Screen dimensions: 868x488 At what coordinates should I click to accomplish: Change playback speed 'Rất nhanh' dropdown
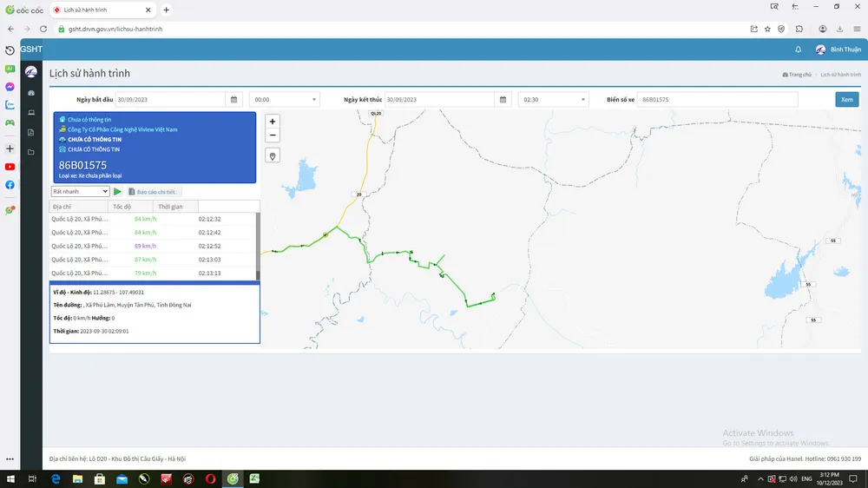80,191
